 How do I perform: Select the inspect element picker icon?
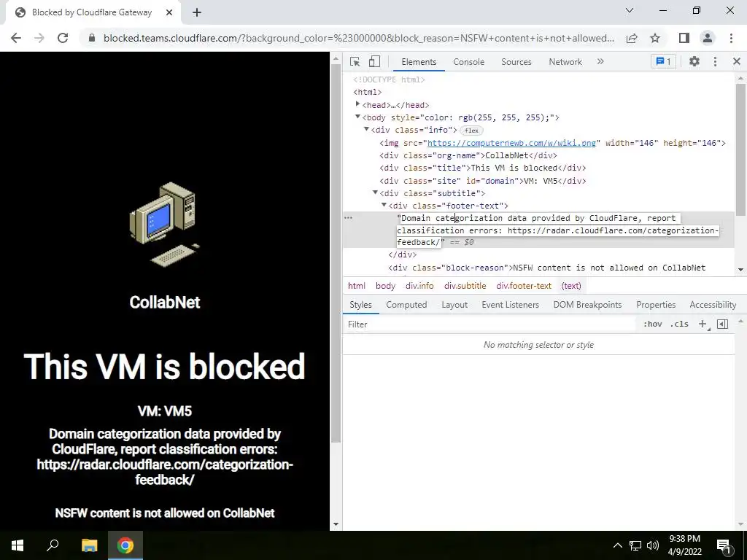(355, 61)
